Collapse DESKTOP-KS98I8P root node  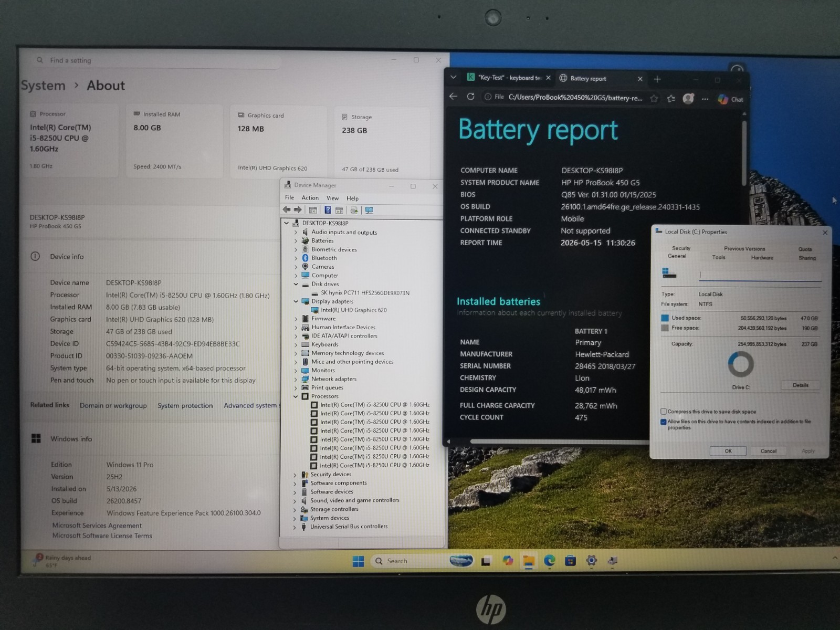click(x=287, y=223)
